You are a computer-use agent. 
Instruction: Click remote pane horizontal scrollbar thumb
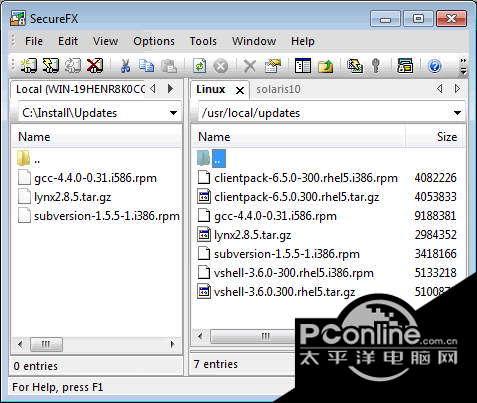click(x=253, y=336)
